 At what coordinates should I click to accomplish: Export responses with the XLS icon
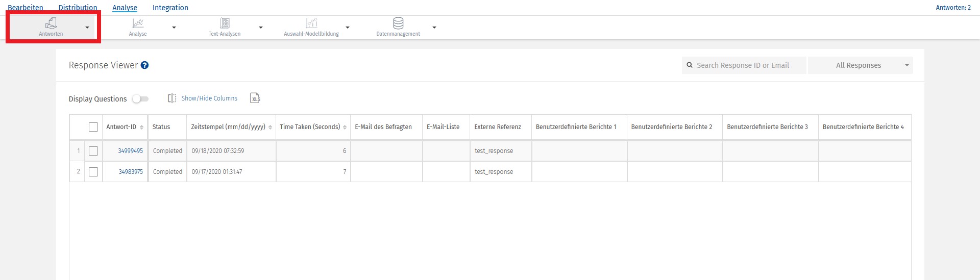point(255,98)
